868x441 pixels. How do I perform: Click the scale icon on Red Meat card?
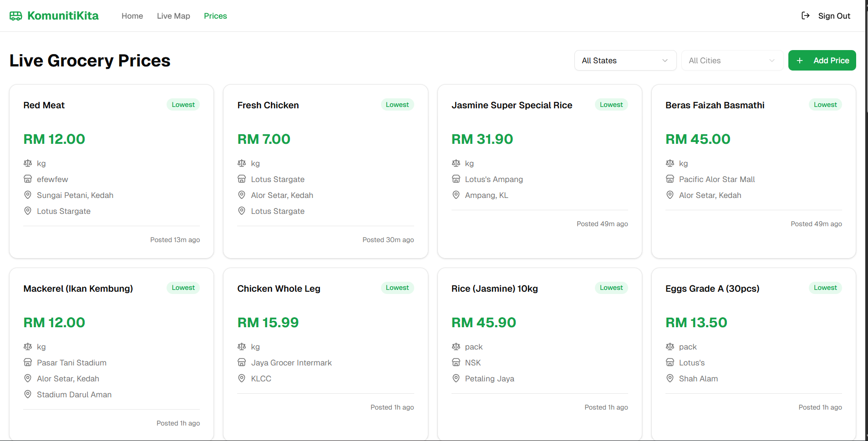[x=28, y=163]
